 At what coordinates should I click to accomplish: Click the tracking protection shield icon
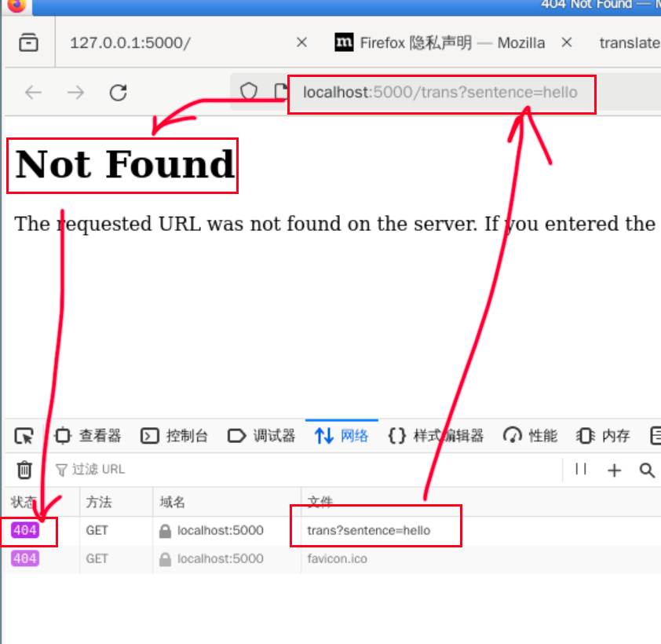[249, 92]
